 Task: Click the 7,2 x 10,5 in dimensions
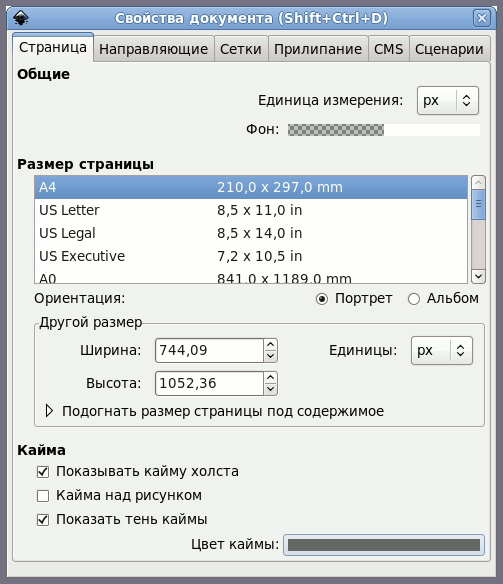click(x=260, y=257)
